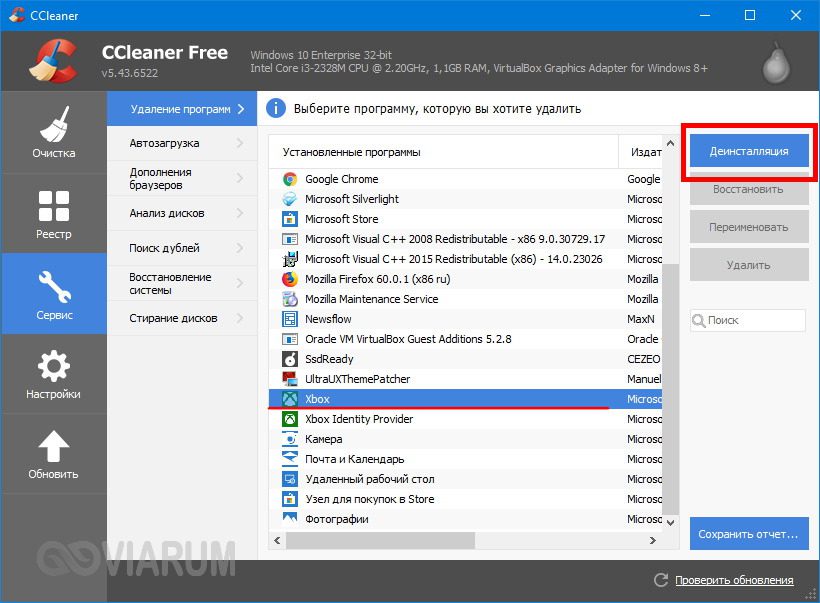
Task: Sort by the Издатель column header
Action: 641,152
